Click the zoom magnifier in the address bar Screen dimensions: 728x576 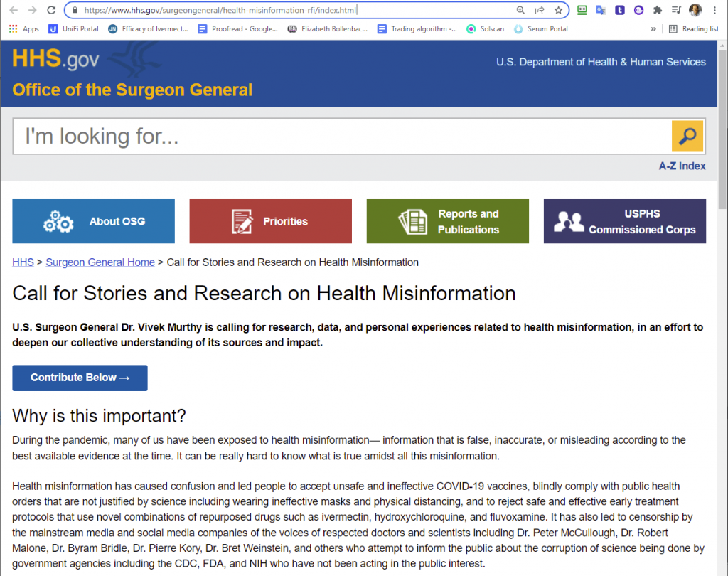[521, 10]
